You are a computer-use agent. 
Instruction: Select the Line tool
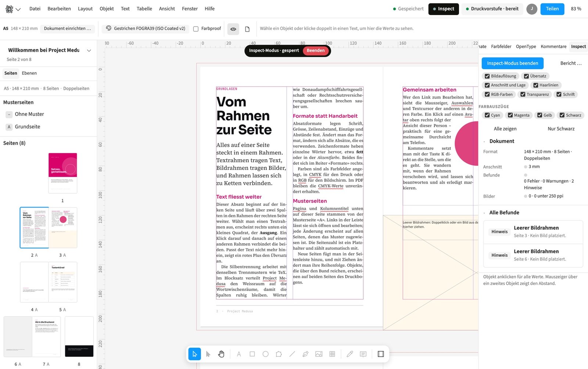[292, 354]
